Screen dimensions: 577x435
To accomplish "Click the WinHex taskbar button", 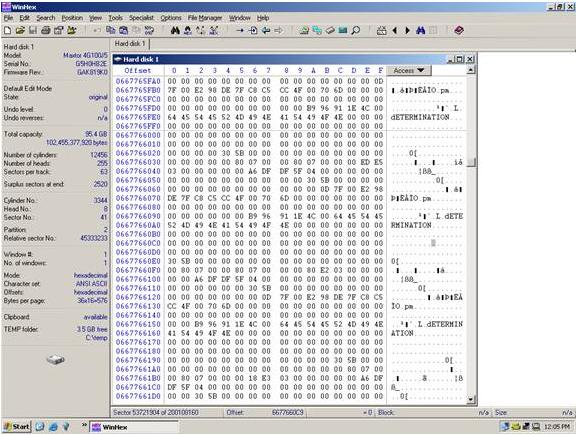I will 134,427.
